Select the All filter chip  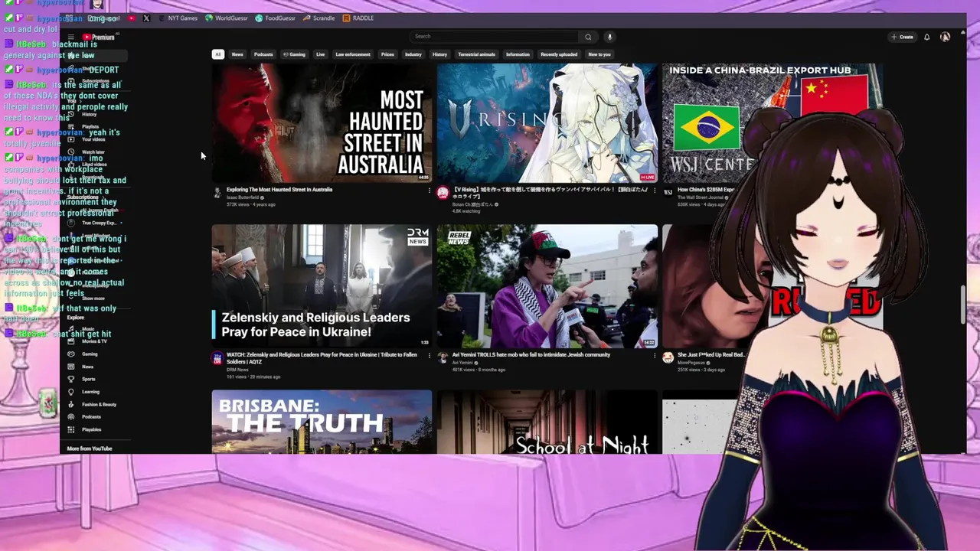pos(218,54)
